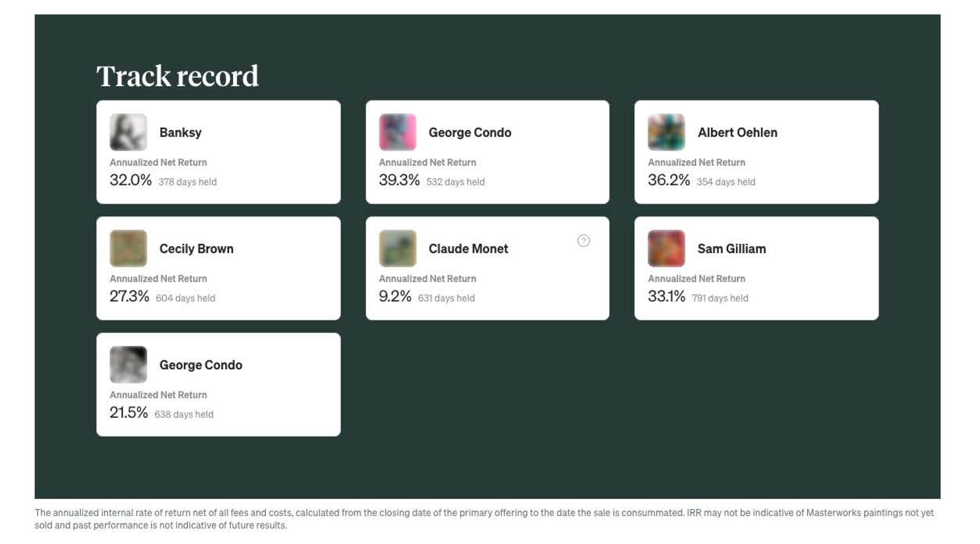Select George Condo name on the 39.3% card
Viewport: 980px width, 544px height.
click(x=470, y=132)
